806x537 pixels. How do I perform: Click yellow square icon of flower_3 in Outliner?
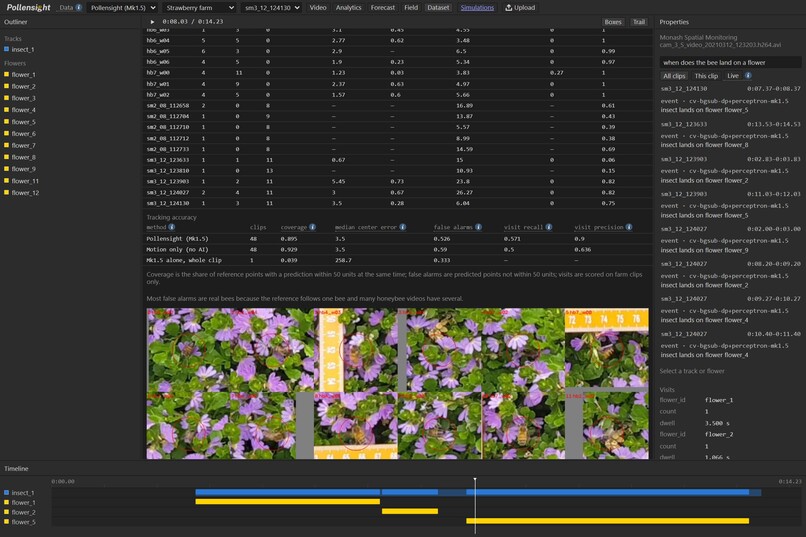point(7,98)
